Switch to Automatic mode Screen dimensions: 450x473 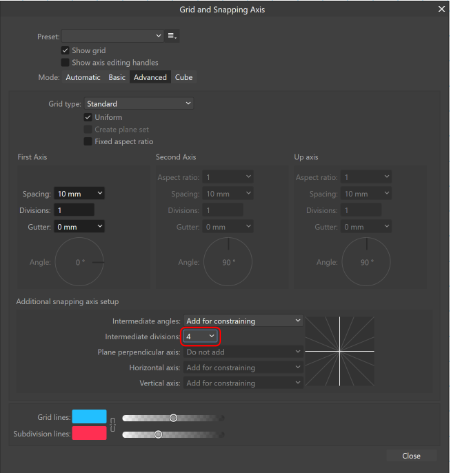pyautogui.click(x=83, y=77)
